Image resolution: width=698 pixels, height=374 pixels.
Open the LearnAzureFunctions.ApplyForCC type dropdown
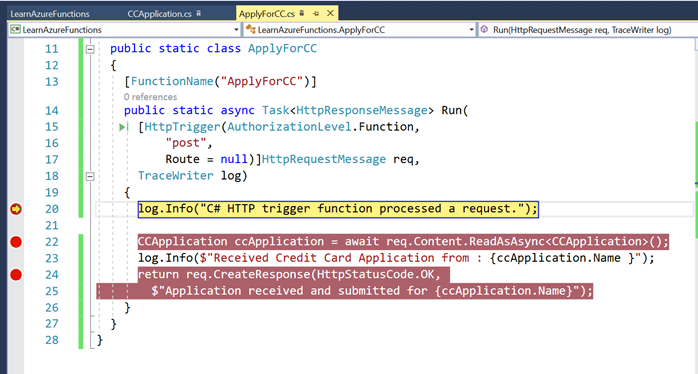[x=471, y=30]
